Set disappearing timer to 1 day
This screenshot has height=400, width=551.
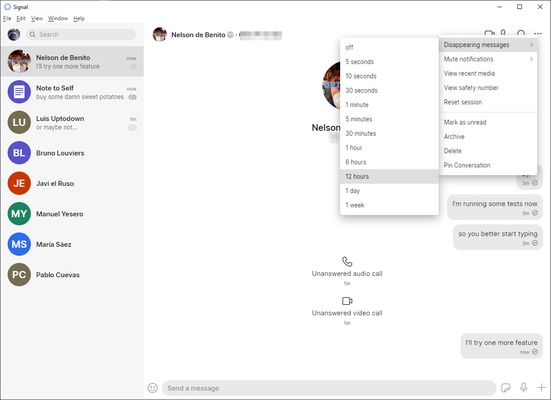click(389, 191)
